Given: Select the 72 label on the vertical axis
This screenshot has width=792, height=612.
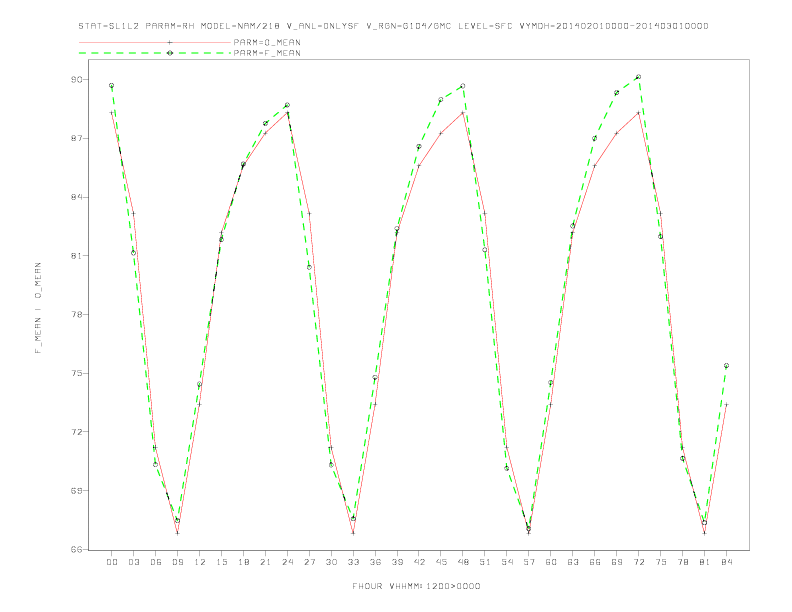Looking at the screenshot, I should [77, 432].
